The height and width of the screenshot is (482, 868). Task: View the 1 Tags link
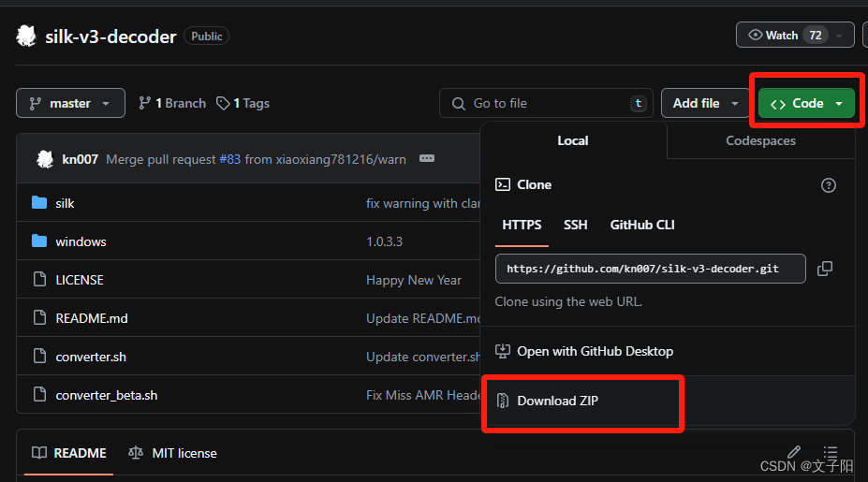(243, 104)
